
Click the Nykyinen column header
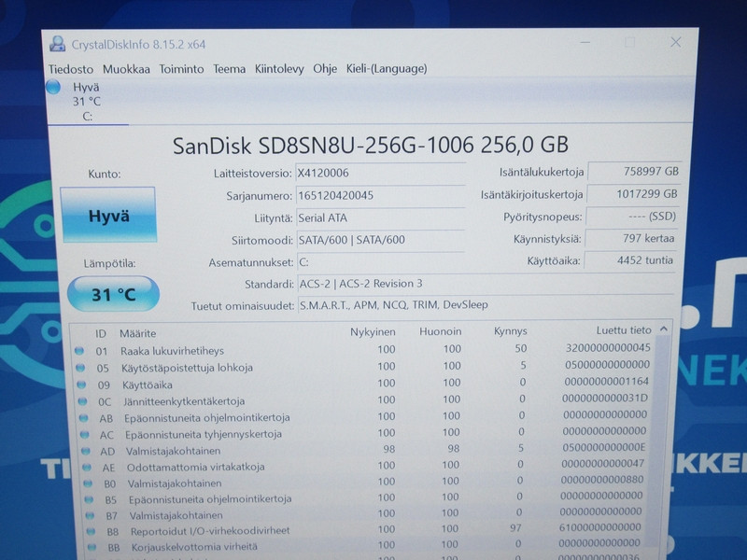[373, 332]
